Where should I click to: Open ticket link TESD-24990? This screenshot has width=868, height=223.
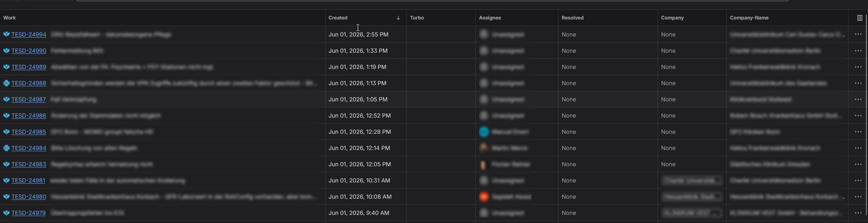(29, 51)
